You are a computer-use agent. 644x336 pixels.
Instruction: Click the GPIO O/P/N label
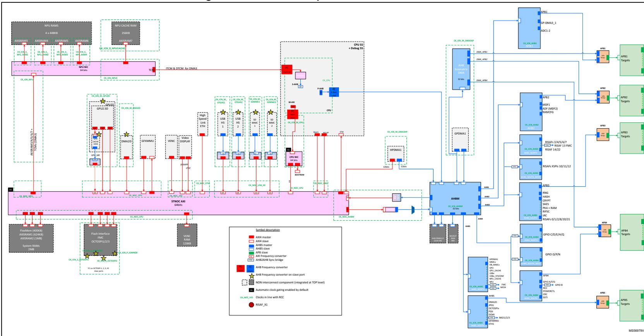click(553, 254)
